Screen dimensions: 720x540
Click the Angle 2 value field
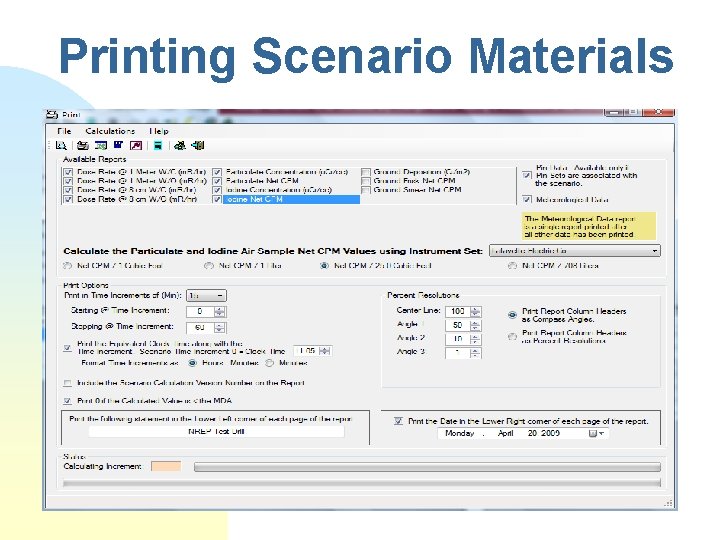[457, 339]
